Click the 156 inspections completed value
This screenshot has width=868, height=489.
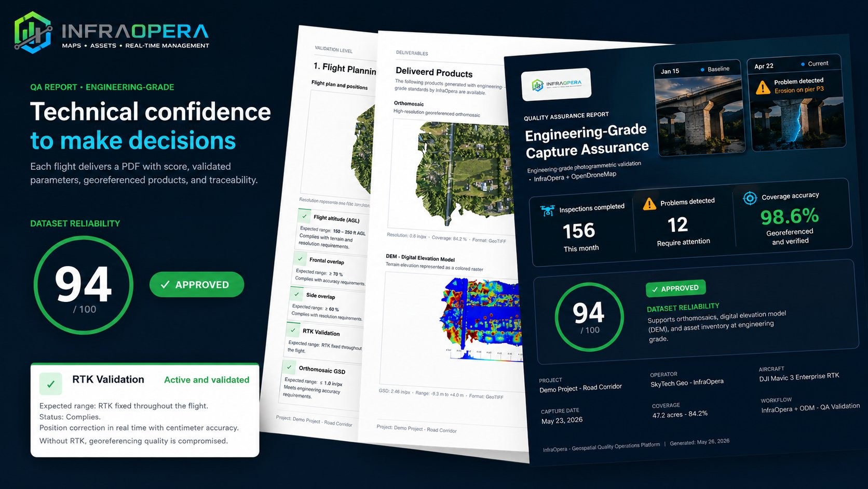(579, 231)
